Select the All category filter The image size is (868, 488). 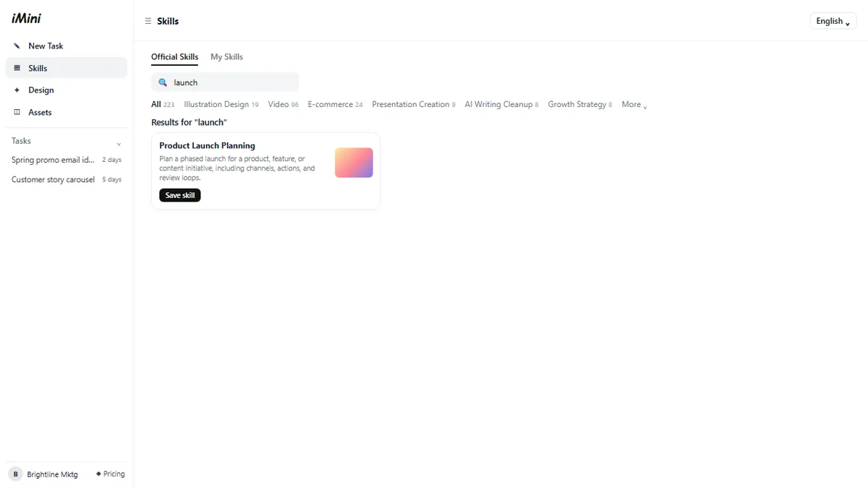(x=163, y=104)
